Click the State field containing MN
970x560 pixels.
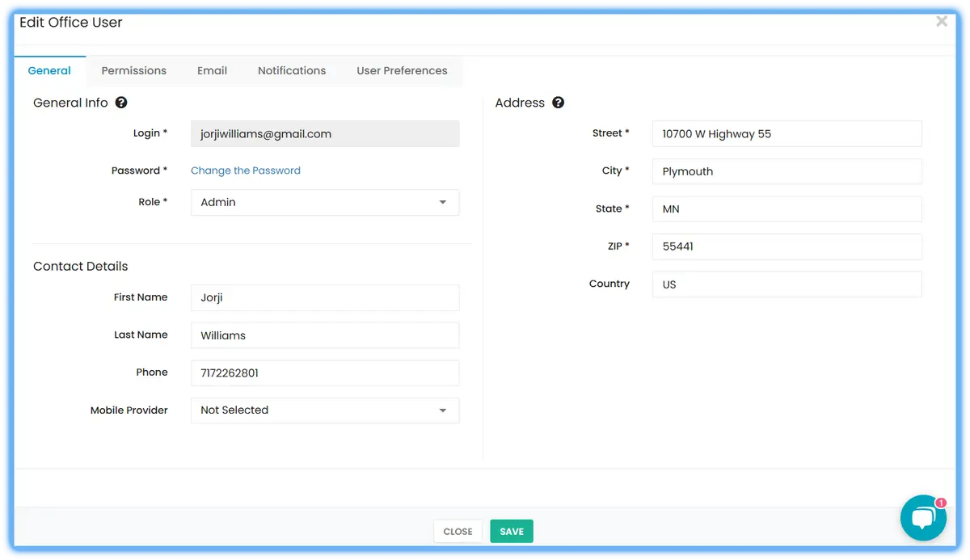click(x=787, y=208)
